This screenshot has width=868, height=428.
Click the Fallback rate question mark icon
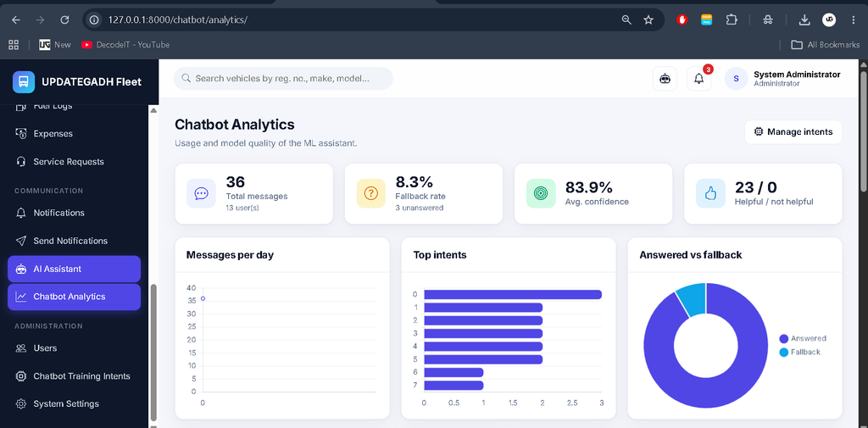click(x=371, y=193)
